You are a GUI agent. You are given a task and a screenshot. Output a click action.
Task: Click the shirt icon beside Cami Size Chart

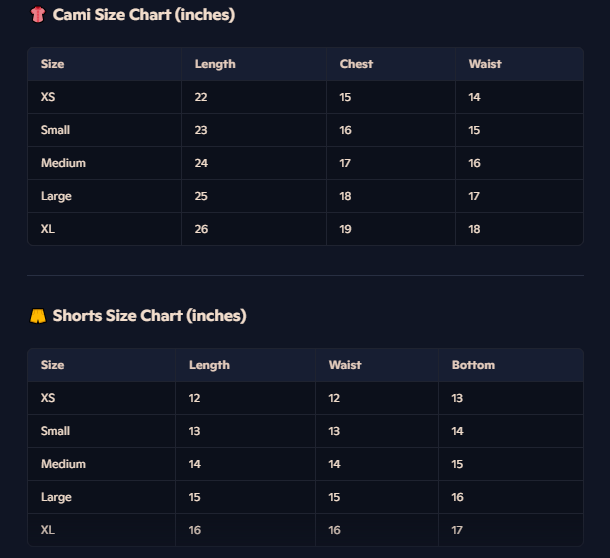[38, 15]
